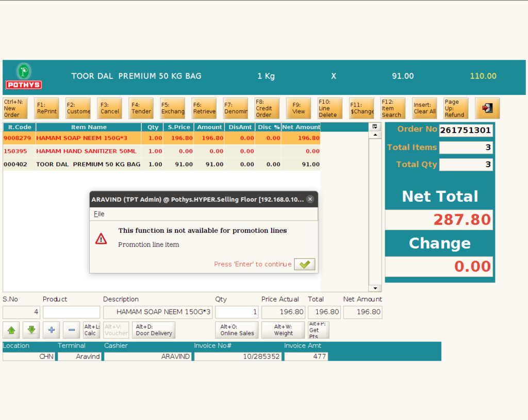Click the Qty input field showing 1
528x420 pixels.
[237, 312]
